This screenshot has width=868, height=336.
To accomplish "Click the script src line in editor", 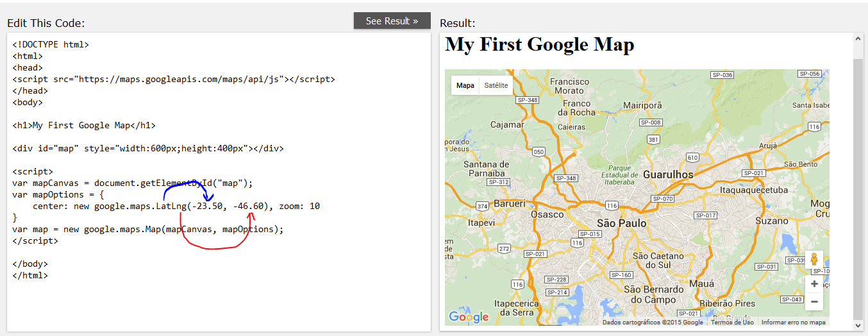I will click(x=174, y=79).
